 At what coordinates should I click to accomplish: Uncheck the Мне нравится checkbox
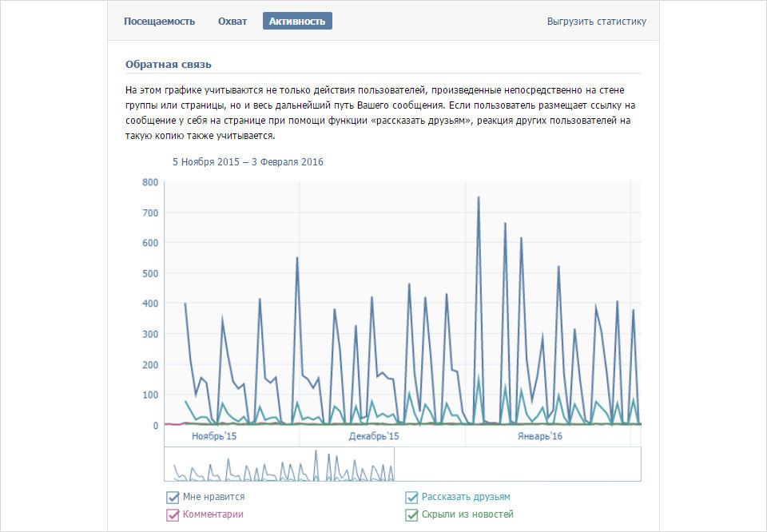point(173,498)
